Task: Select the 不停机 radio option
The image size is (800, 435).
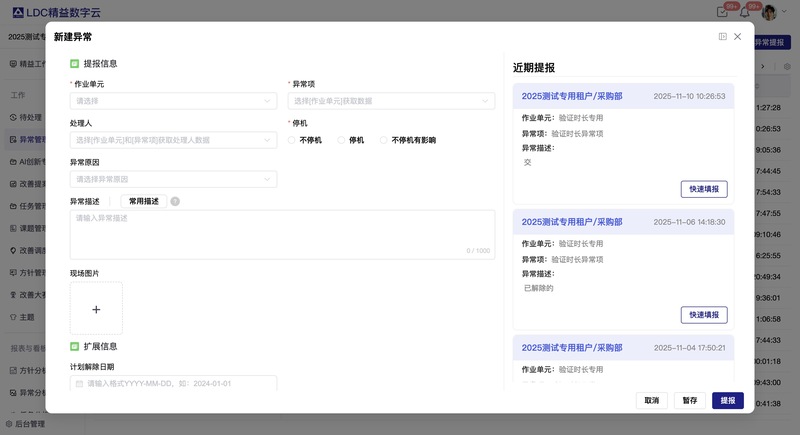Action: [293, 140]
